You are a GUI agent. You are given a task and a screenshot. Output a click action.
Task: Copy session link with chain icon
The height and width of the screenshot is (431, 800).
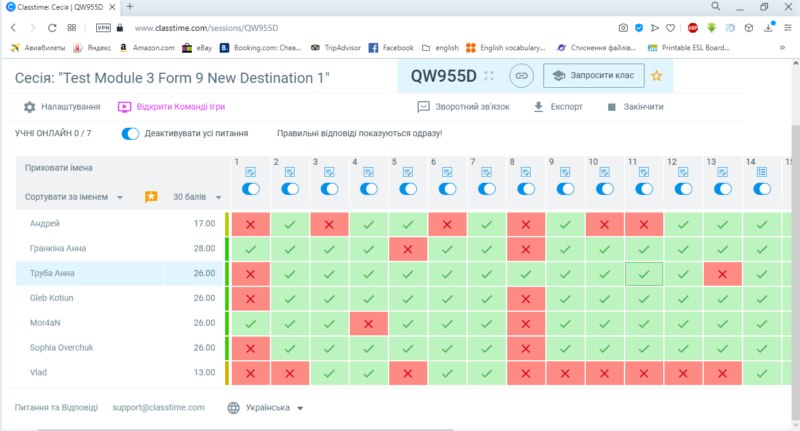[x=521, y=76]
